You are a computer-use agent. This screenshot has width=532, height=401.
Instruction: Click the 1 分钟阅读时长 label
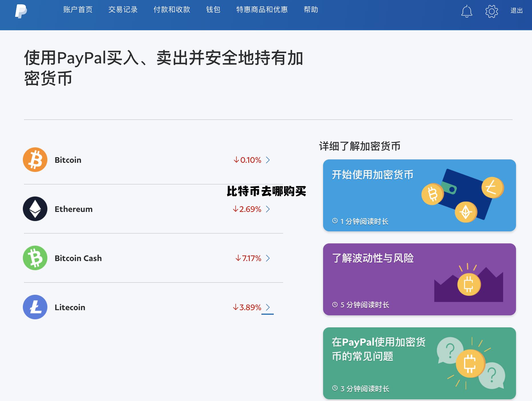coord(364,221)
